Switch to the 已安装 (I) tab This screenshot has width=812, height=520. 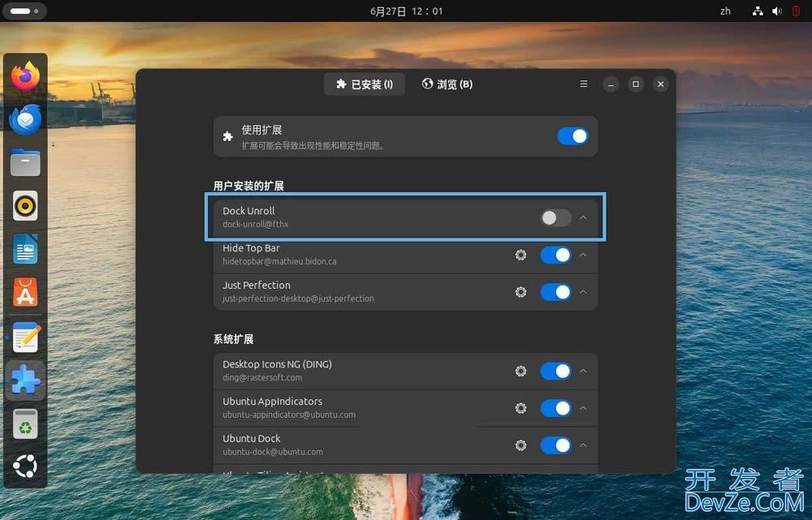tap(365, 84)
